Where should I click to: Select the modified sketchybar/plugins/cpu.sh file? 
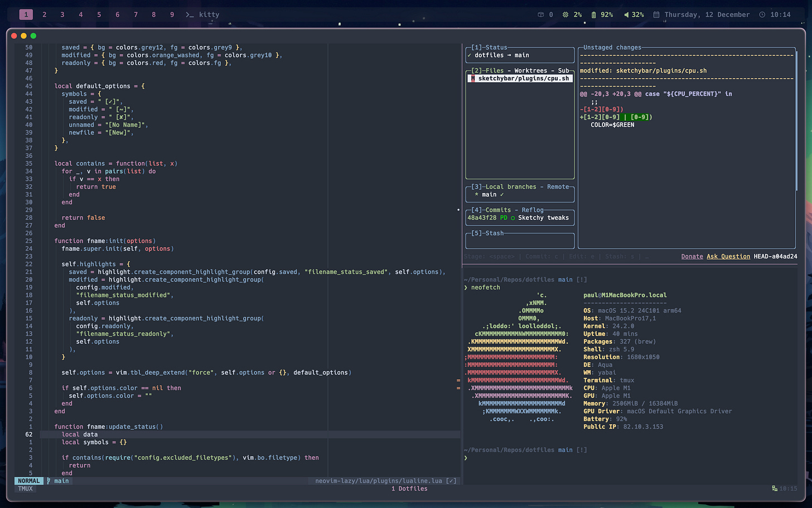[523, 79]
